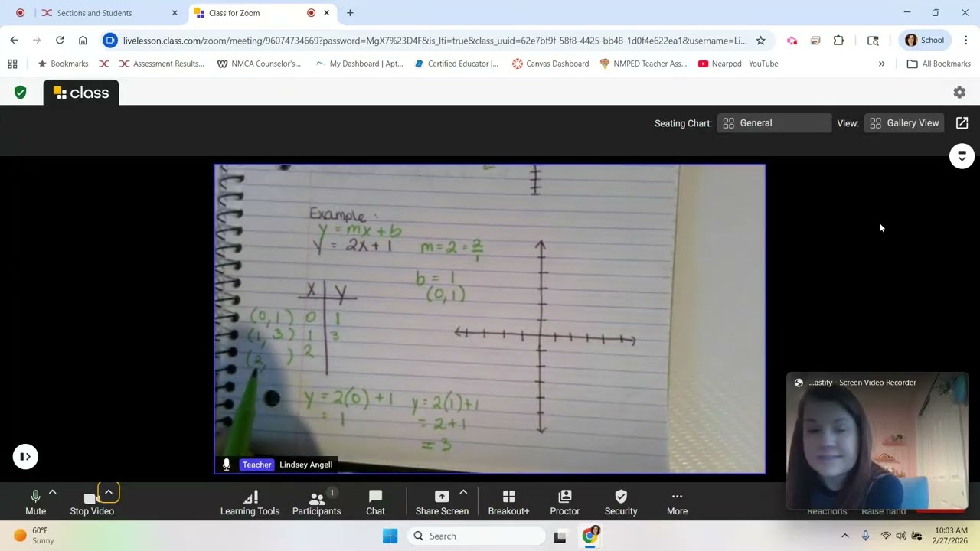Open NMCA Counselor's bookmark

click(x=259, y=64)
